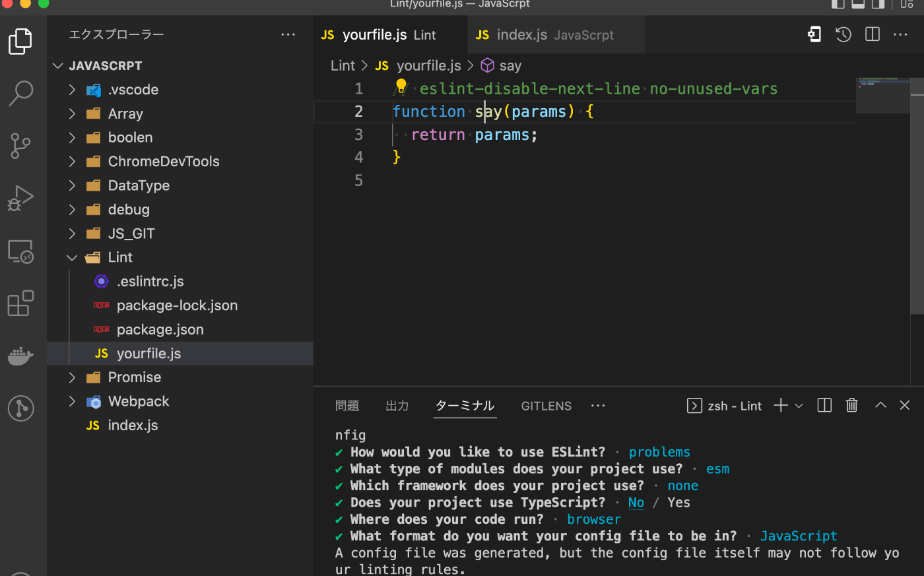Expand the DataType folder
Screen dimensions: 924x576
click(x=73, y=185)
